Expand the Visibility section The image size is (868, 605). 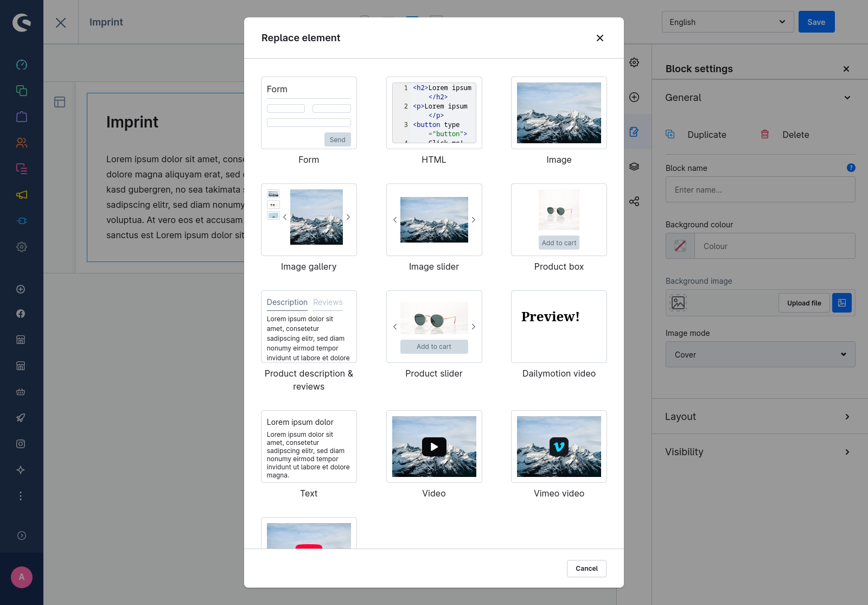pyautogui.click(x=759, y=452)
